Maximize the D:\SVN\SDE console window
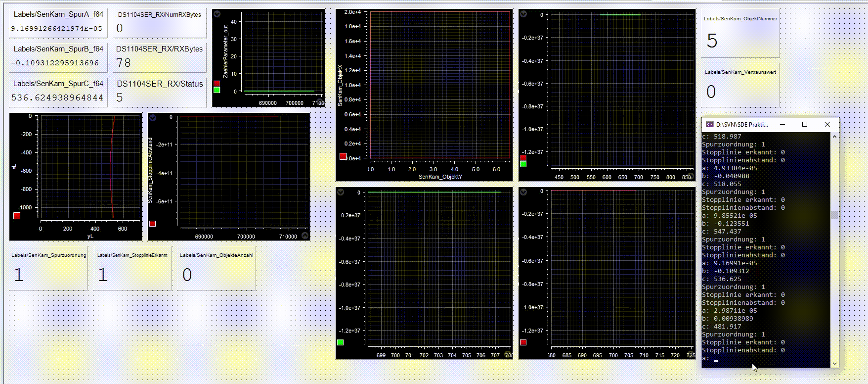The image size is (868, 384). 804,124
